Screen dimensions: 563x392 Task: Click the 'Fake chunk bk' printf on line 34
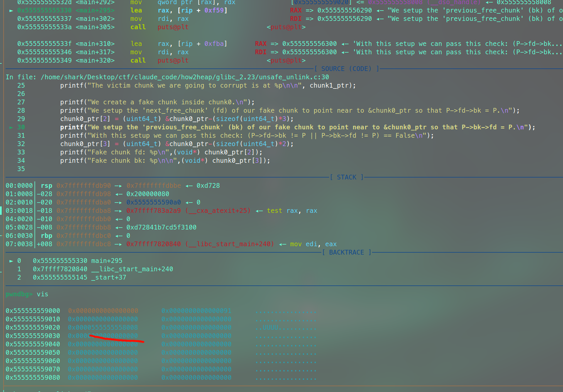[x=165, y=161]
